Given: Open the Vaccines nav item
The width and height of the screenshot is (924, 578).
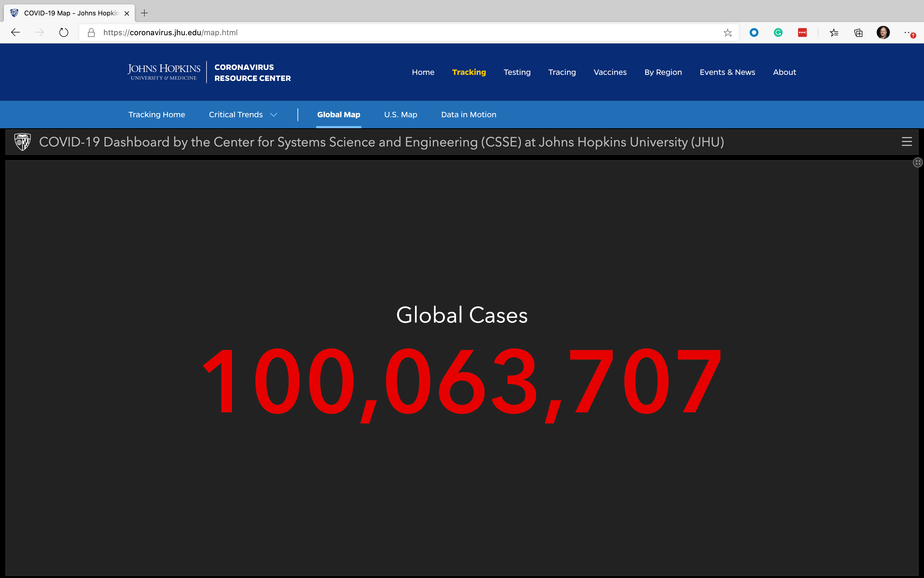Looking at the screenshot, I should click(610, 72).
